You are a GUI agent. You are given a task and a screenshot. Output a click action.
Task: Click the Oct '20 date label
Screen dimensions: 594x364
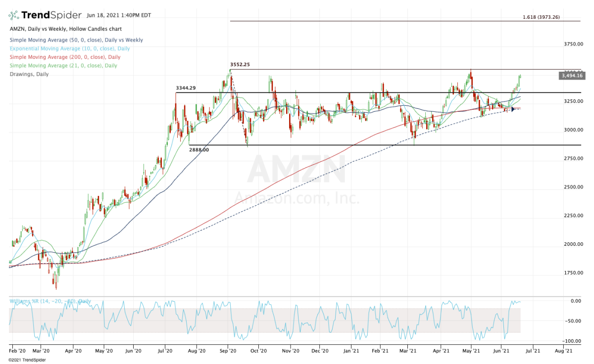point(259,351)
